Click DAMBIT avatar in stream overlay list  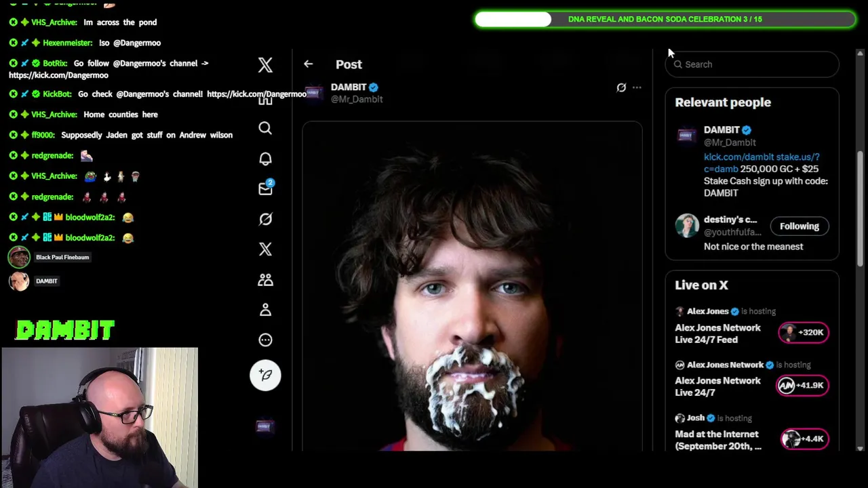tap(19, 281)
